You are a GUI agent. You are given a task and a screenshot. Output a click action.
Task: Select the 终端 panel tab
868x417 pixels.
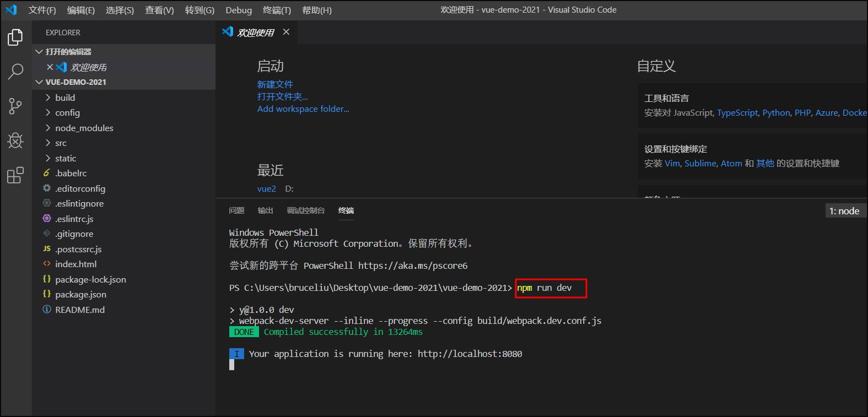(x=346, y=210)
